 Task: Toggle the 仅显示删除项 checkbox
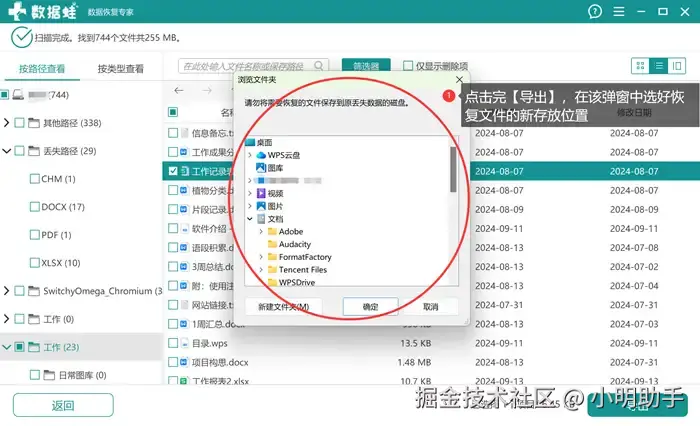(x=408, y=66)
